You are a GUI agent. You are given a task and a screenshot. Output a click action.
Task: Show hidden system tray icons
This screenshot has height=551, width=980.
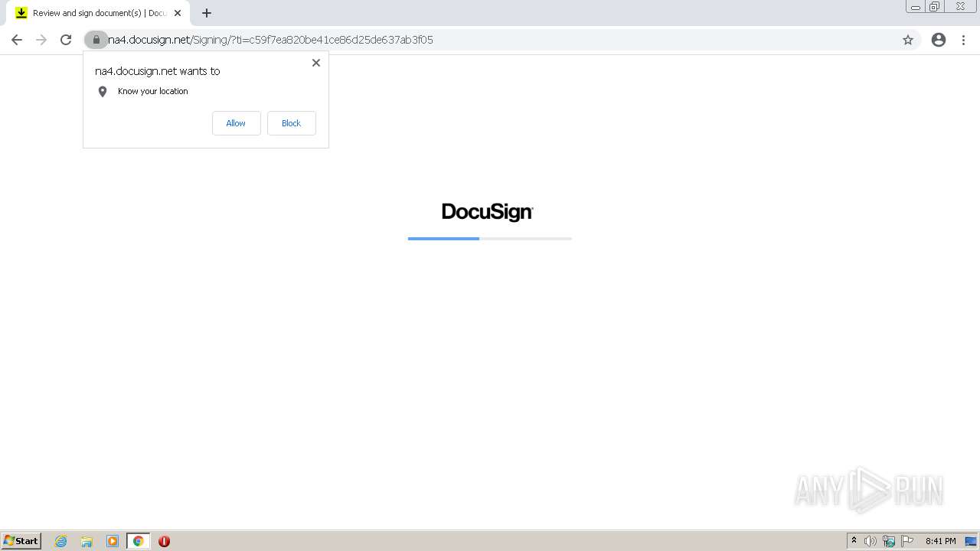click(x=854, y=541)
